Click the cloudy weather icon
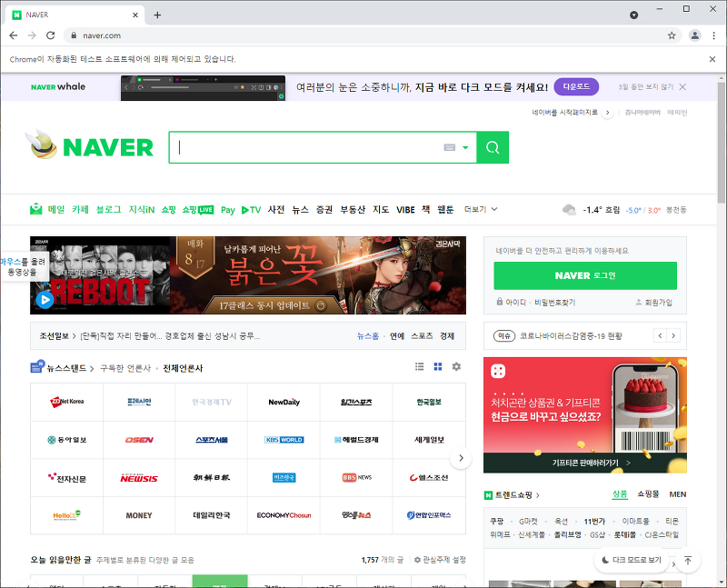 [569, 210]
